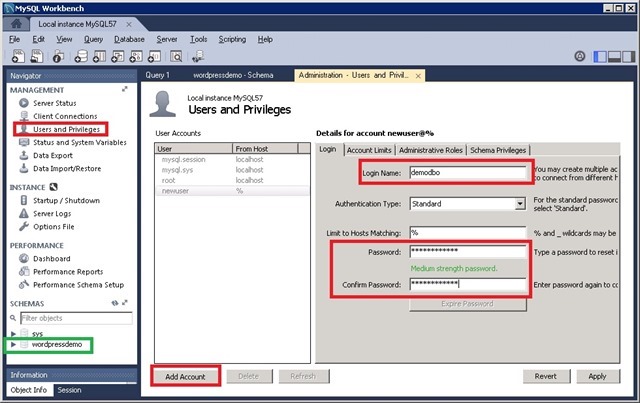Switch to the Query 1 tab
Viewport: 640px width, 403px height.
point(157,75)
